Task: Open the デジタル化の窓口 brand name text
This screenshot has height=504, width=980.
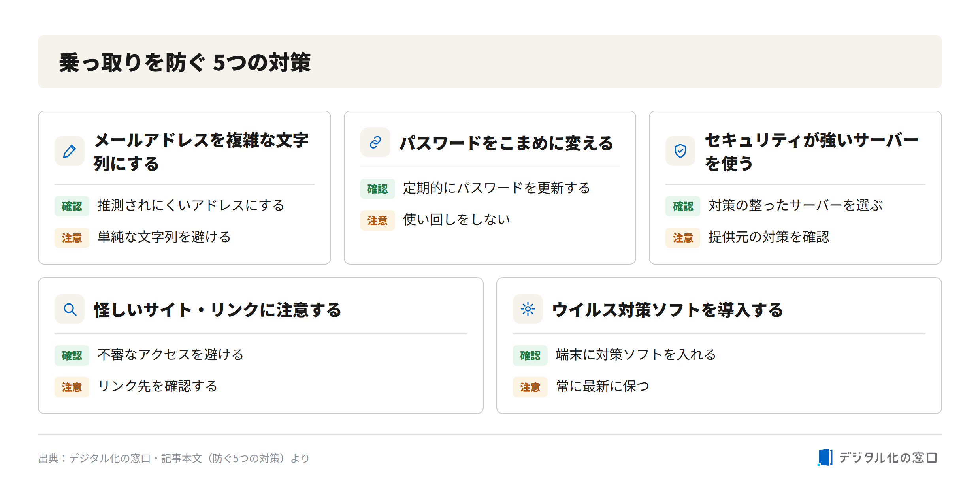Action: pyautogui.click(x=888, y=457)
